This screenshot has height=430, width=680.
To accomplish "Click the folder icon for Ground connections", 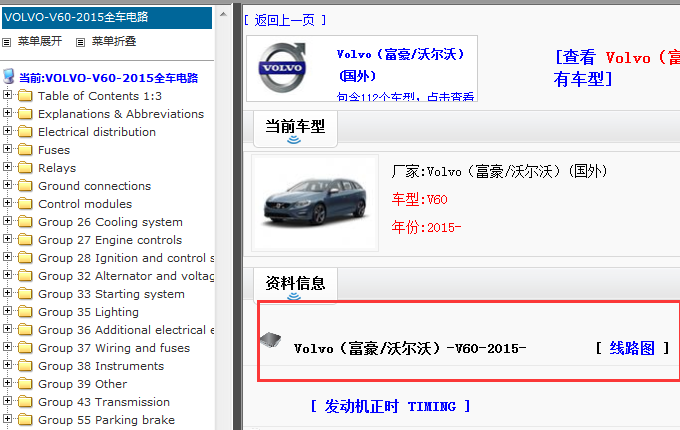I will 25,186.
